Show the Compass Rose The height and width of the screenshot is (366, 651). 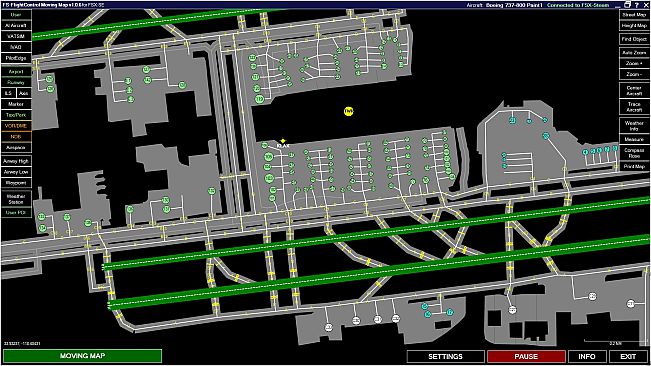pyautogui.click(x=634, y=153)
